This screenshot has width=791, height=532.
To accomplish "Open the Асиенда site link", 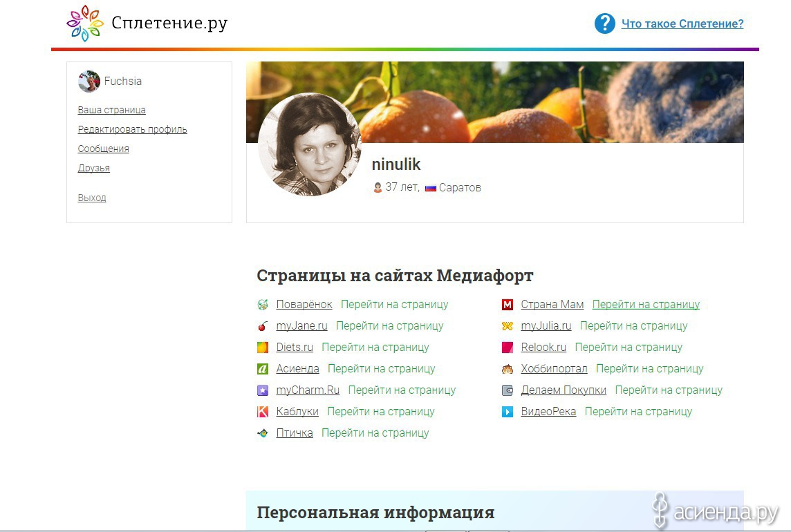I will click(x=297, y=369).
